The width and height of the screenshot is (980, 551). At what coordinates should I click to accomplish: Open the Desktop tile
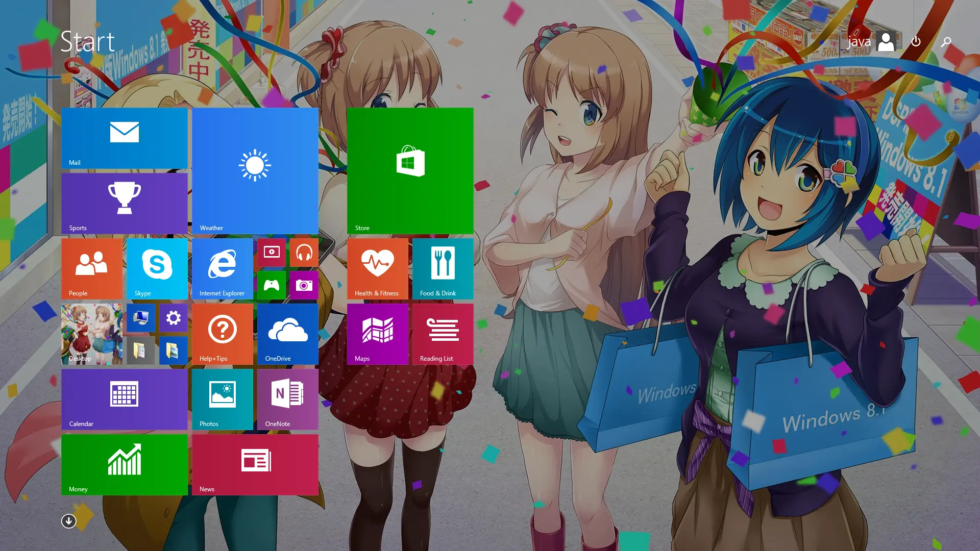tap(92, 334)
